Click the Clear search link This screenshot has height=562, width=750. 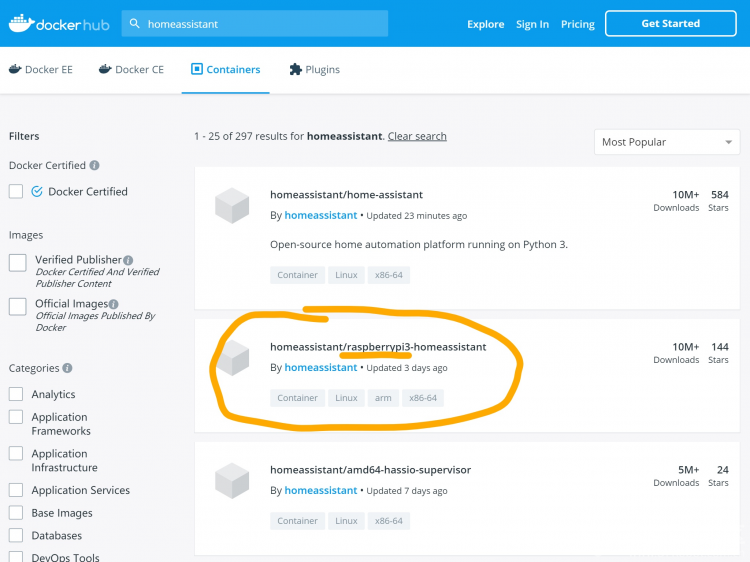[x=417, y=136]
